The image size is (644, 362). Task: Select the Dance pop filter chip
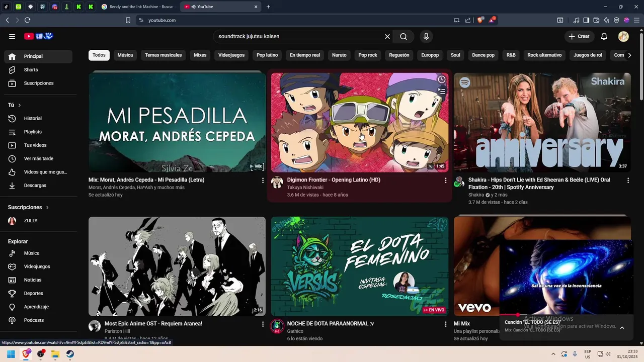click(x=483, y=55)
